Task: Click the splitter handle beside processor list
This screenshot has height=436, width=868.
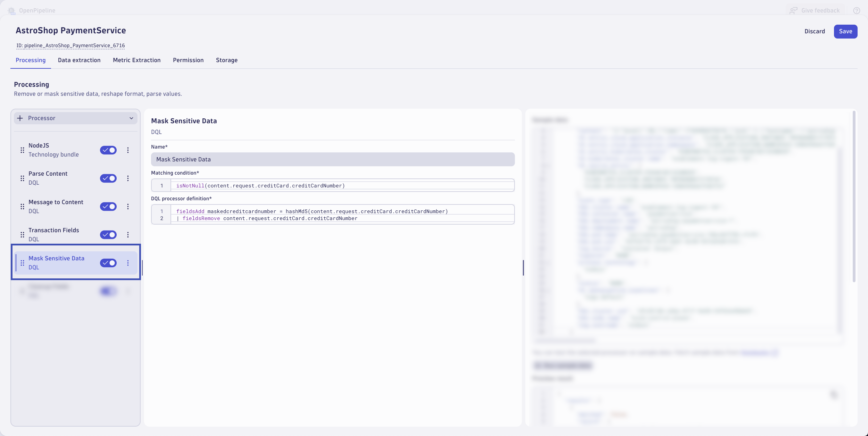Action: point(142,268)
